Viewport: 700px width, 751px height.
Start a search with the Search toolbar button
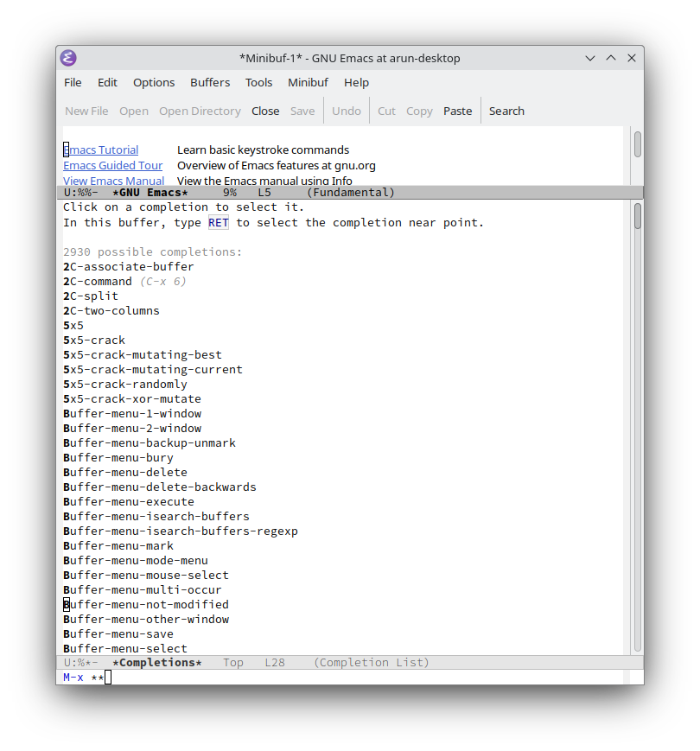click(506, 111)
